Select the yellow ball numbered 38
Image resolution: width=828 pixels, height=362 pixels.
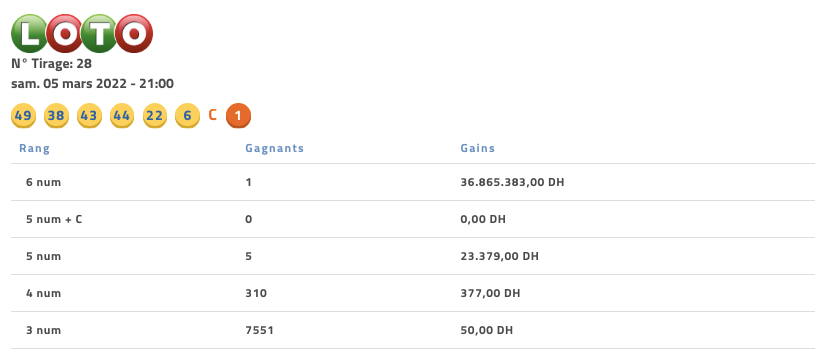click(x=56, y=116)
